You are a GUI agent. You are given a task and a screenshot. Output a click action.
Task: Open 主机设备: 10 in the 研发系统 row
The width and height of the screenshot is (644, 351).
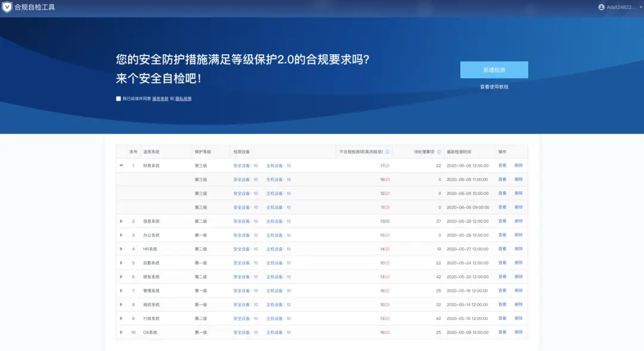[x=278, y=277]
